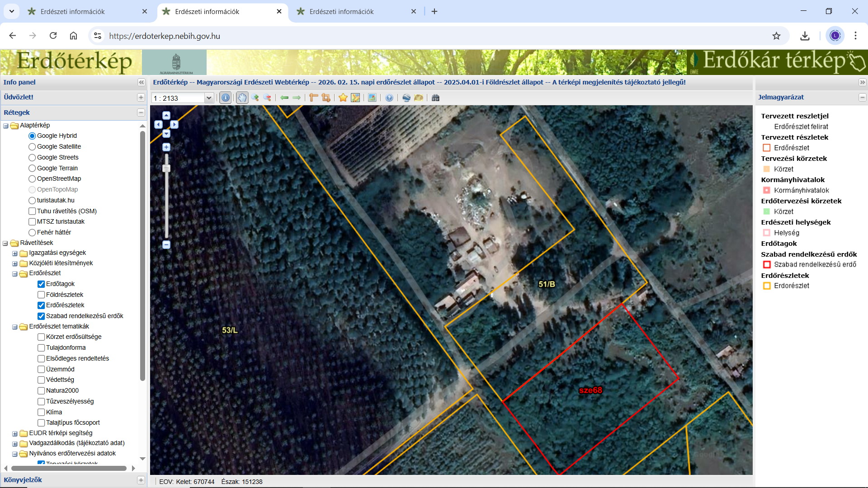Click the blue help question icon

pos(389,98)
